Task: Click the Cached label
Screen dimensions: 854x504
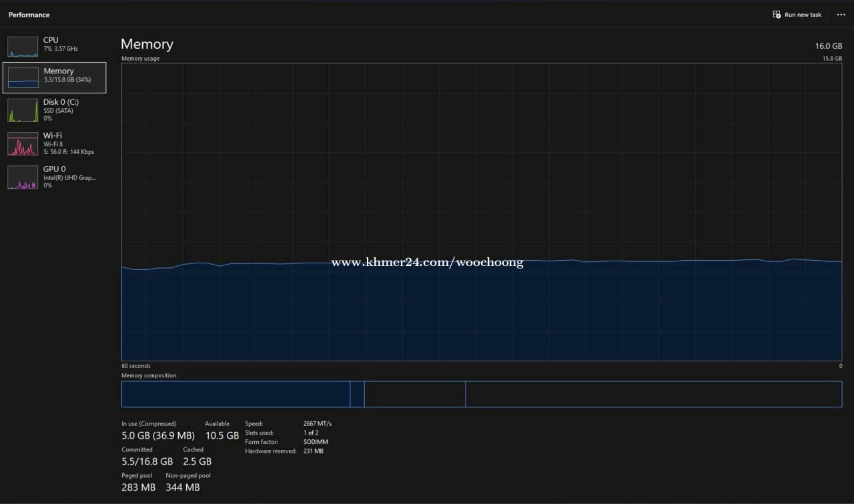Action: coord(193,449)
